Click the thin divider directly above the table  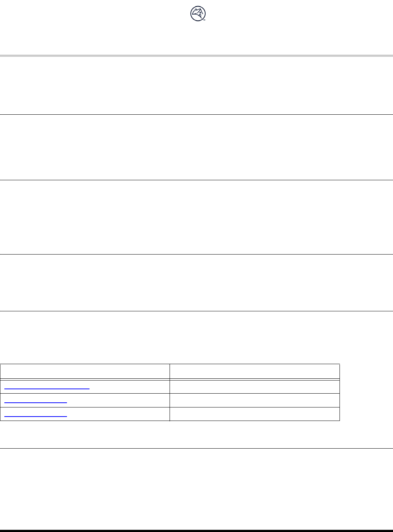click(196, 311)
